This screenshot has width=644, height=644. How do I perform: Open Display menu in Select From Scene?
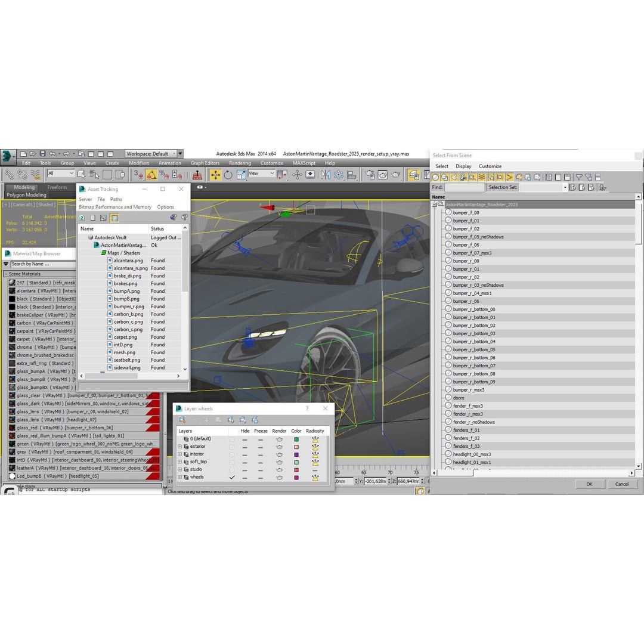click(x=463, y=166)
